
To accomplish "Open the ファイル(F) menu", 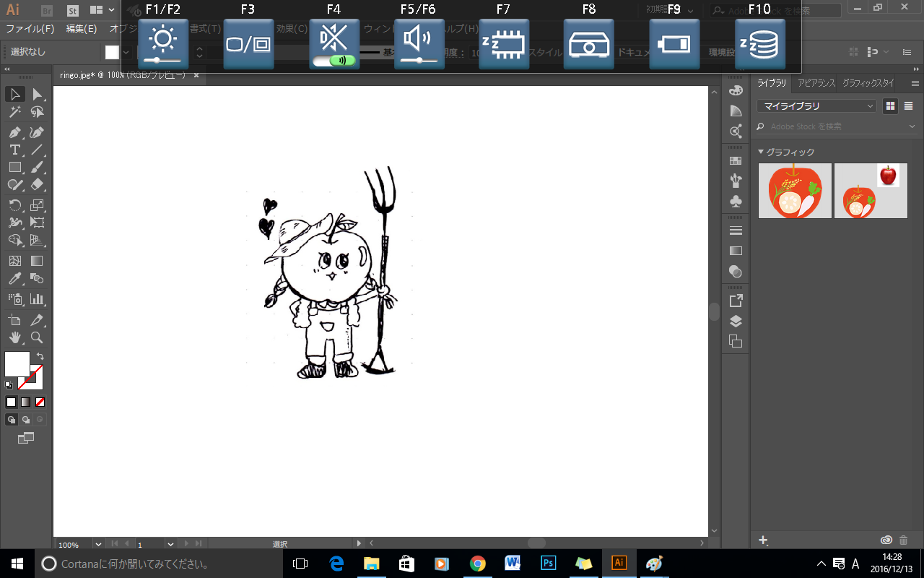I will pos(30,29).
